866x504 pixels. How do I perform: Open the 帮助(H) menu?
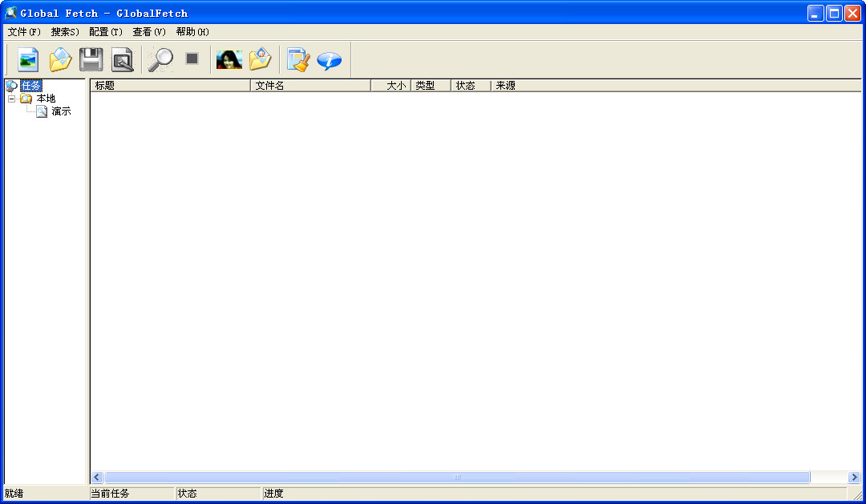192,32
